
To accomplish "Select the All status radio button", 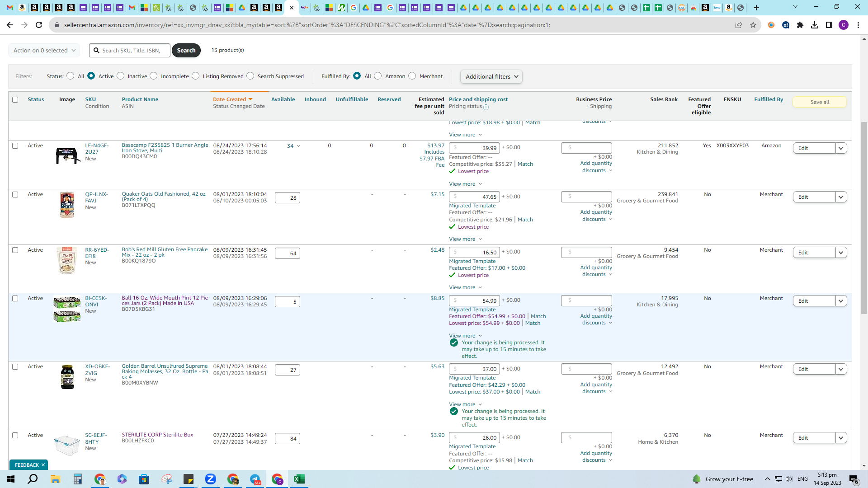I will pos(70,76).
